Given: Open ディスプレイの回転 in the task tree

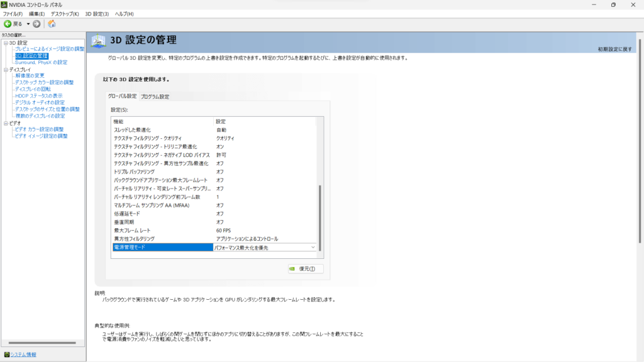Looking at the screenshot, I should click(x=33, y=89).
